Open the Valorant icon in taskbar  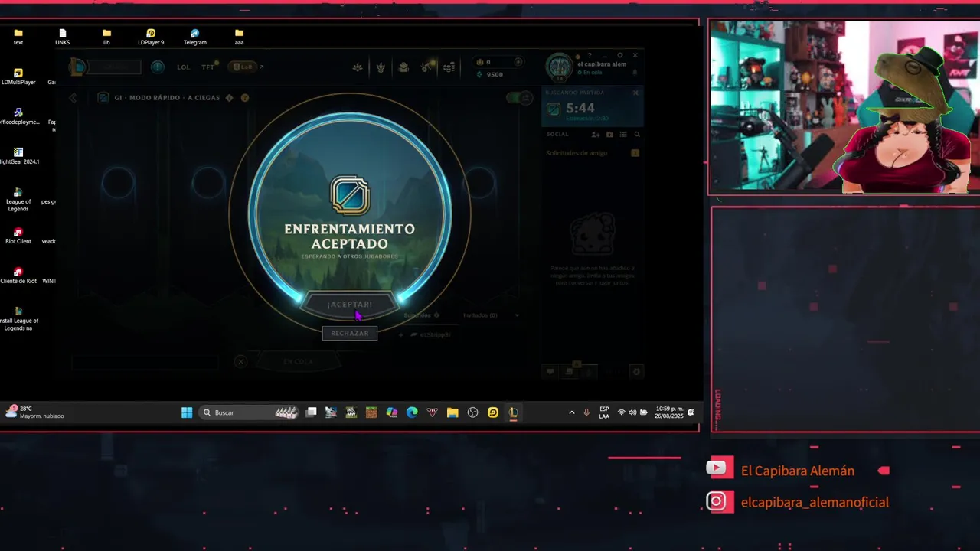pos(432,412)
